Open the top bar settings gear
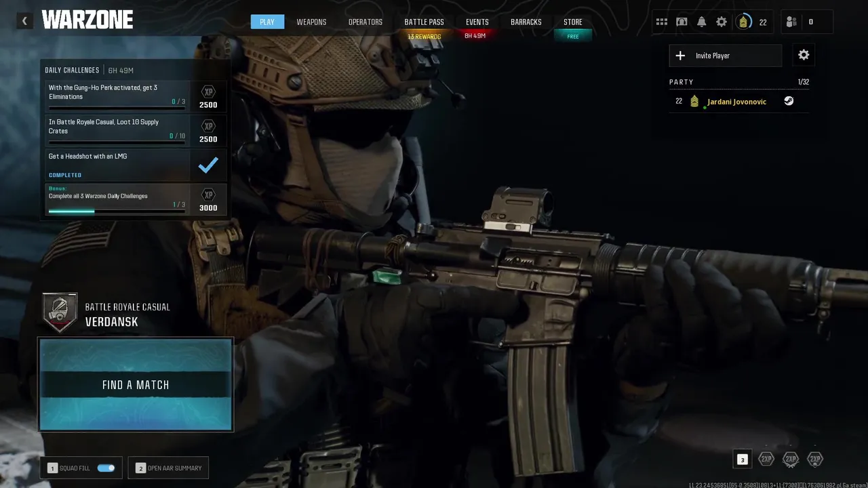 click(x=722, y=22)
